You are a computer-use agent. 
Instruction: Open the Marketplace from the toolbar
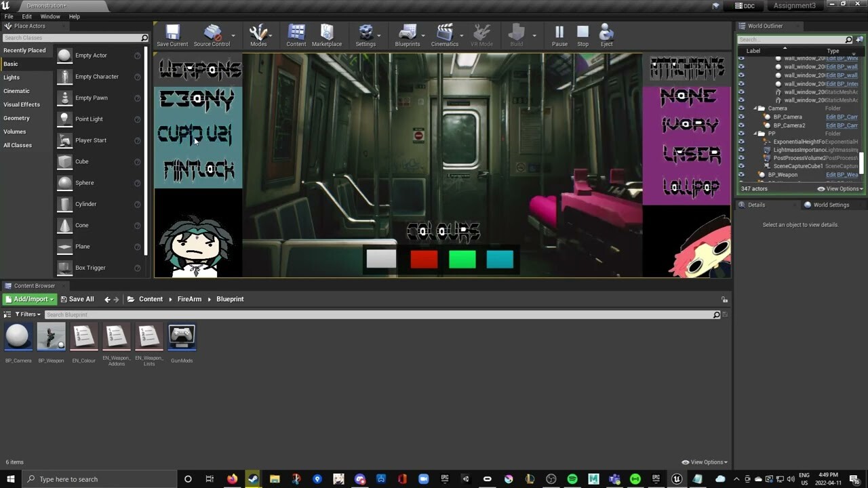[x=327, y=36]
